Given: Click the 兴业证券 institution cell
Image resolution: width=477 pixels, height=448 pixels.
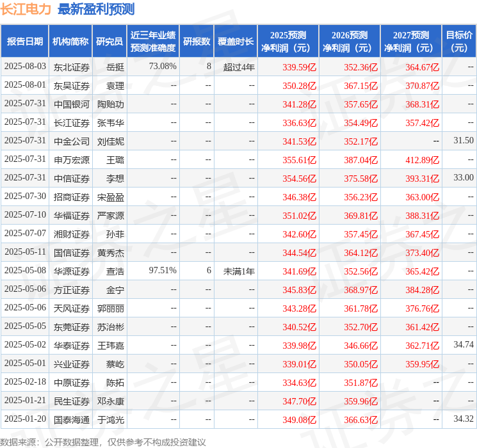Looking at the screenshot, I should tap(72, 364).
